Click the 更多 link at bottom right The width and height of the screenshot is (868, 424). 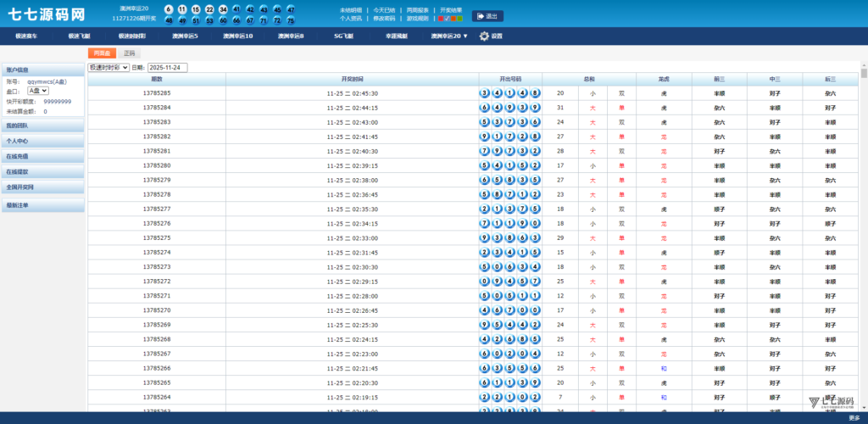tap(854, 417)
